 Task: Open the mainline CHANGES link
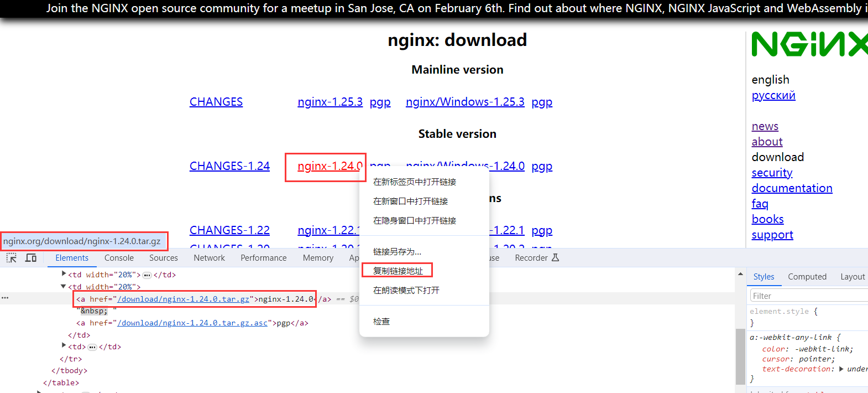[216, 102]
